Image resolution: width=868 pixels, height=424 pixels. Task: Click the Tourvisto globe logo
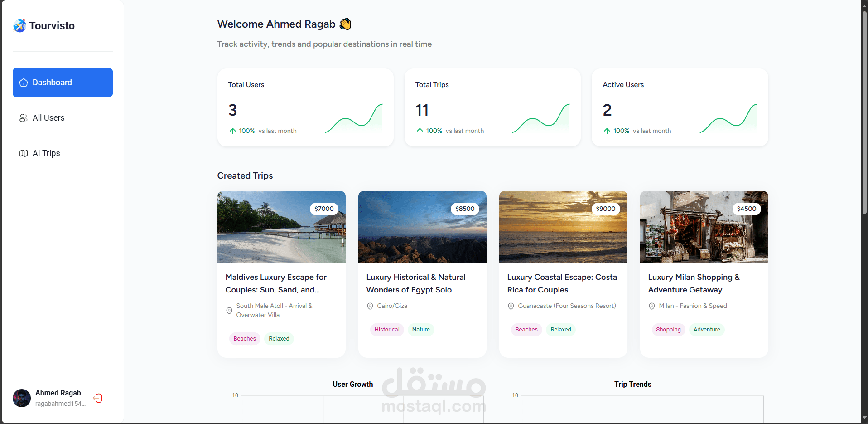19,26
